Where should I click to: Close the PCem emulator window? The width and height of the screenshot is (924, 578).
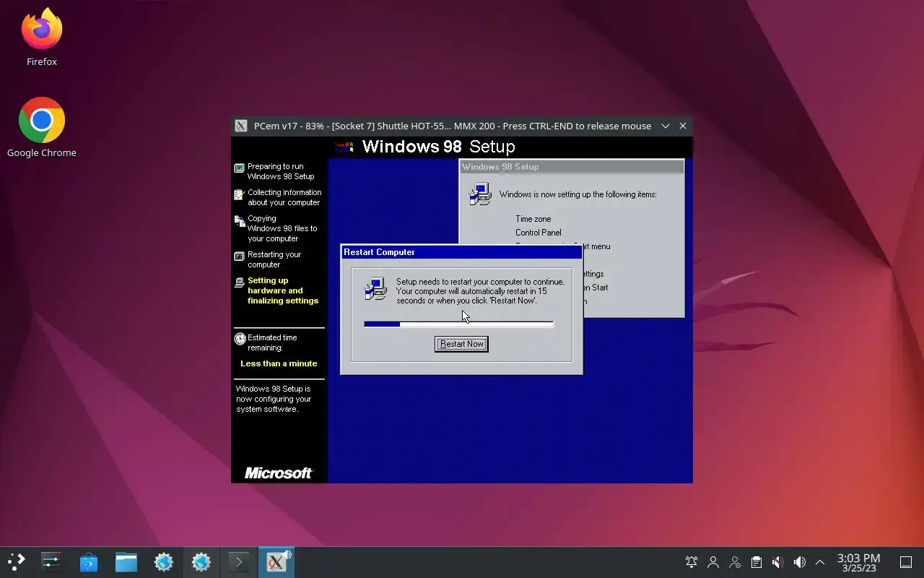tap(683, 126)
